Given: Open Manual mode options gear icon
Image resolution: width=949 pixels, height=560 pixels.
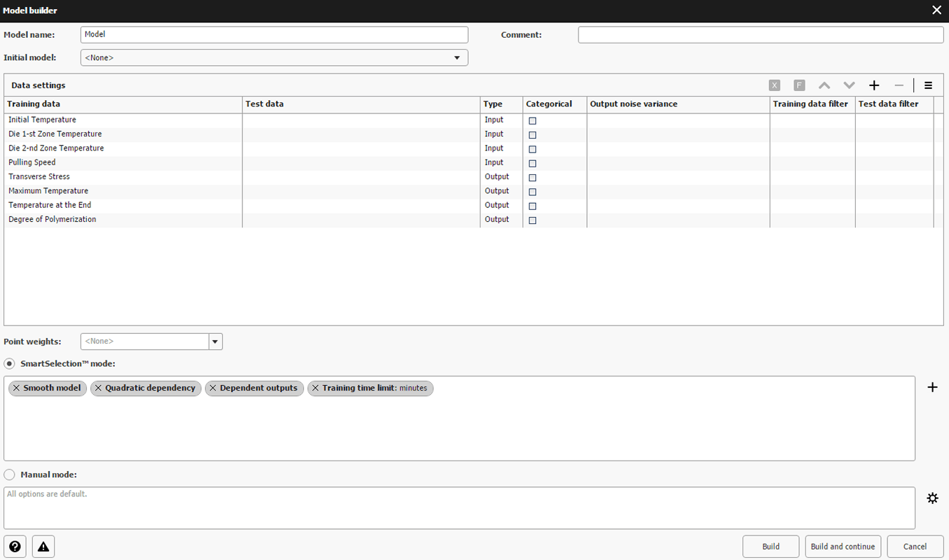Looking at the screenshot, I should pos(932,498).
